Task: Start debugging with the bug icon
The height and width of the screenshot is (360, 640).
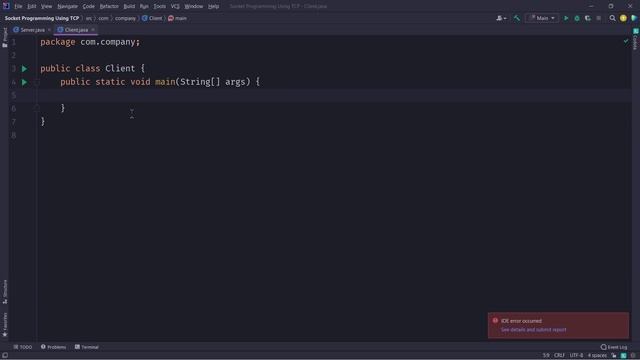Action: pos(577,18)
